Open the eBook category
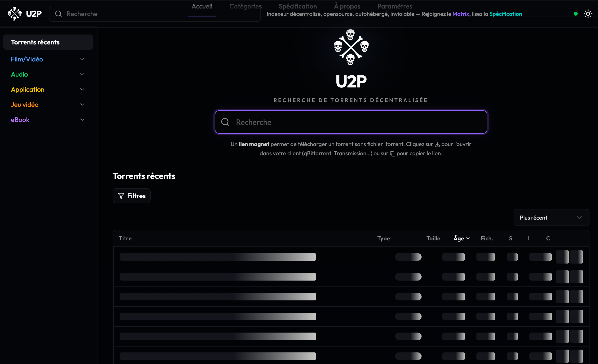598x364 pixels. (20, 120)
